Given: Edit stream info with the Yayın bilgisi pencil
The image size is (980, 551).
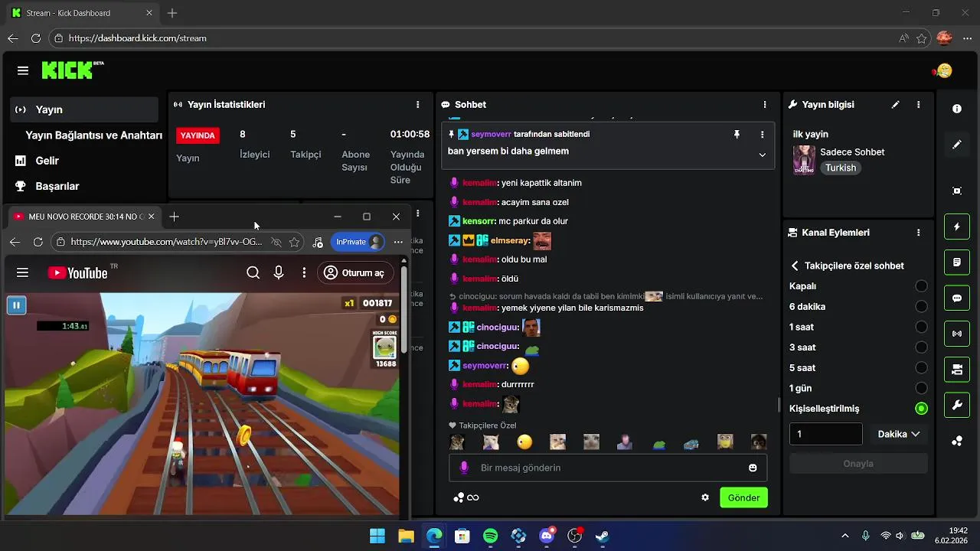Looking at the screenshot, I should (x=896, y=105).
